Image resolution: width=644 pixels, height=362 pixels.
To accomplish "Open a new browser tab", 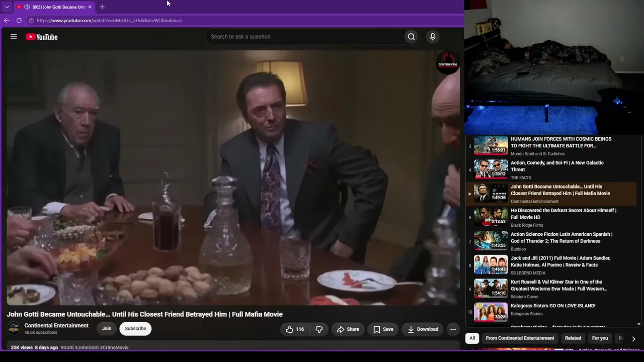I will pos(102,7).
